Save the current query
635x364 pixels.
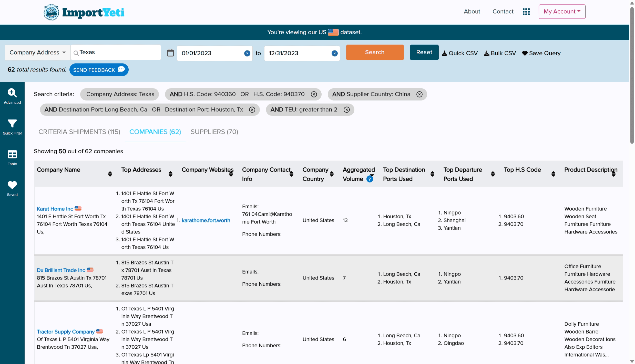[x=541, y=53]
